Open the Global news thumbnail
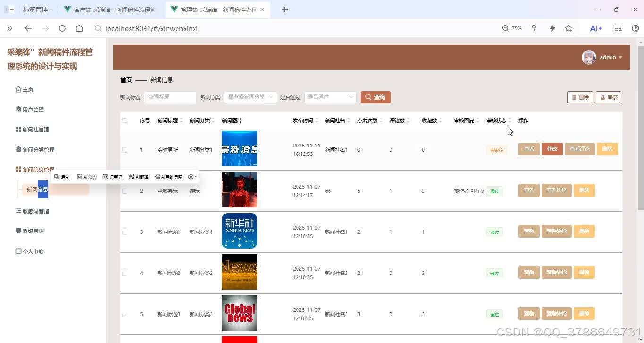The height and width of the screenshot is (343, 644). click(x=239, y=313)
